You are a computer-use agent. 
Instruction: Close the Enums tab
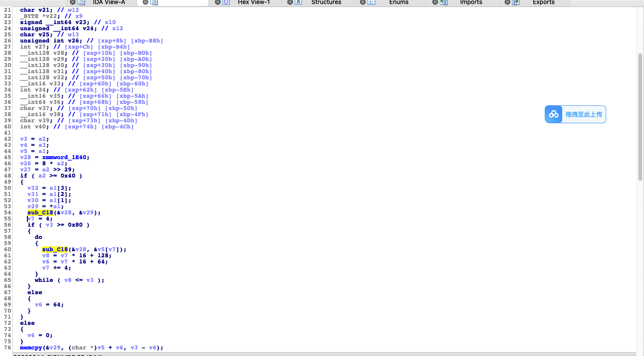click(363, 2)
